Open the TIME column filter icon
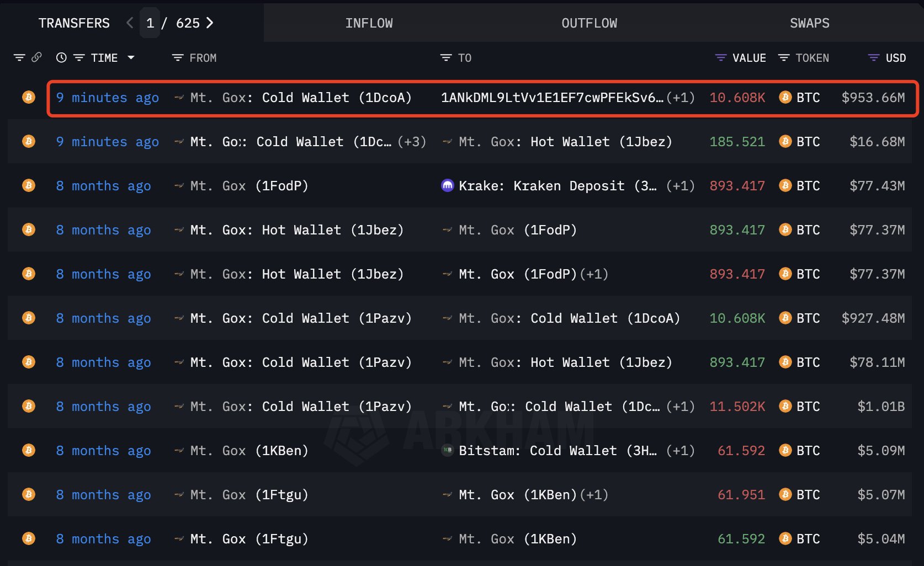This screenshot has height=566, width=924. click(79, 58)
